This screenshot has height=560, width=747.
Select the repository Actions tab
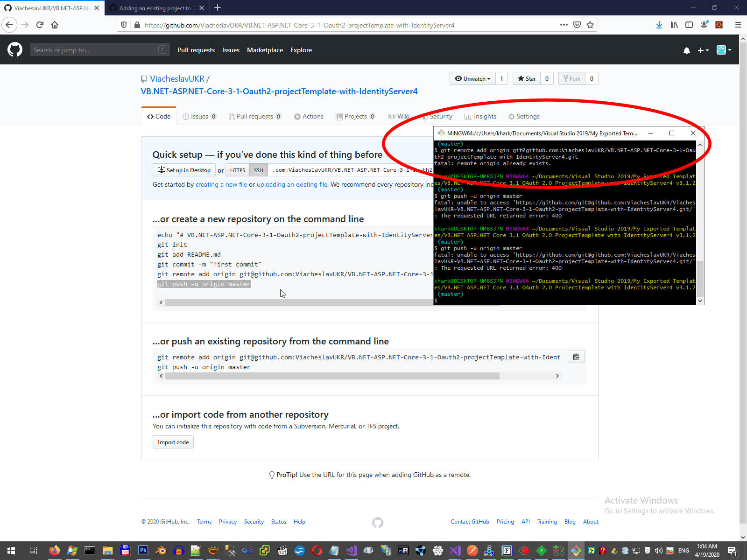[309, 116]
